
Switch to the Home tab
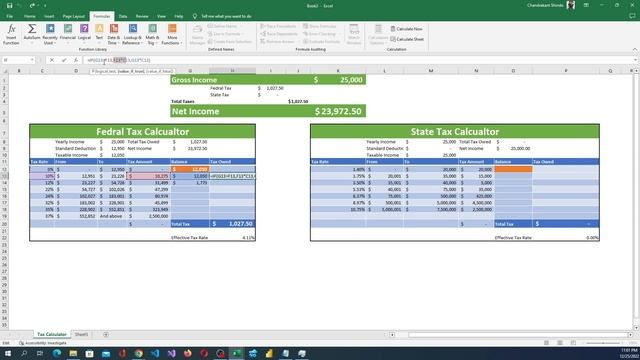coord(29,16)
